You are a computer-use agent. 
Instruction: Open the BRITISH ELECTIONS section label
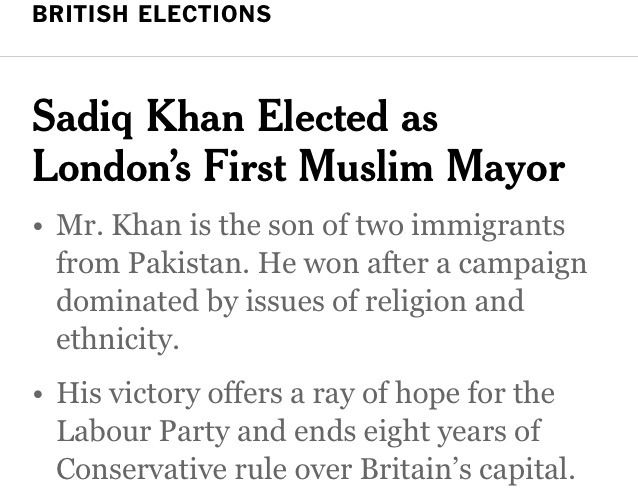click(x=151, y=14)
